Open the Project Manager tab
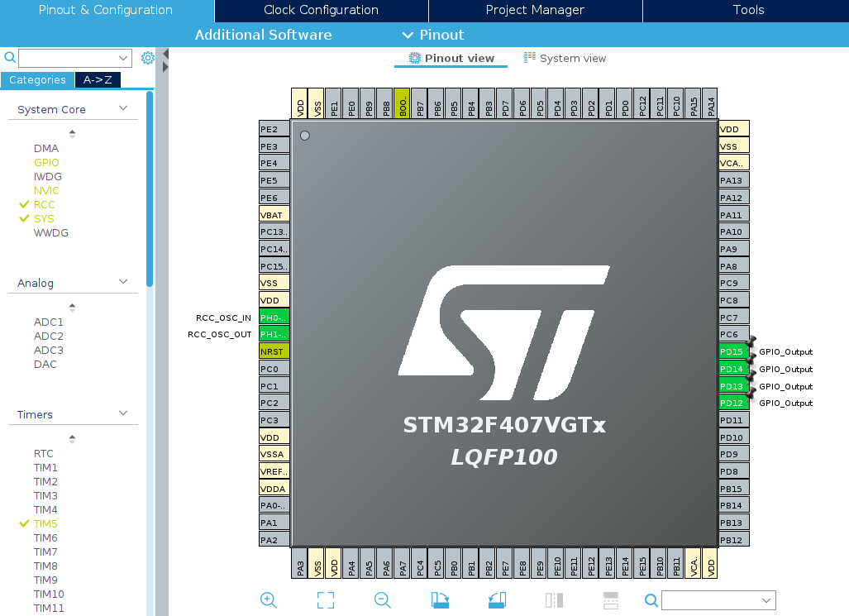The width and height of the screenshot is (849, 616). point(535,10)
